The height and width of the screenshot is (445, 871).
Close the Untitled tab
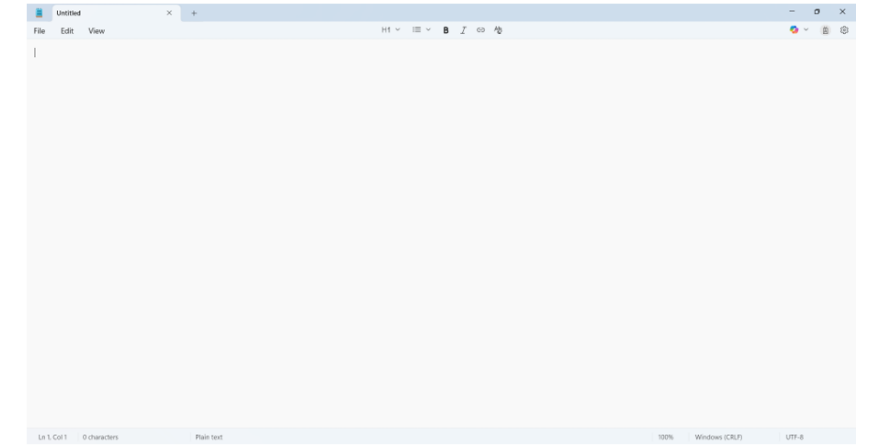tap(169, 12)
